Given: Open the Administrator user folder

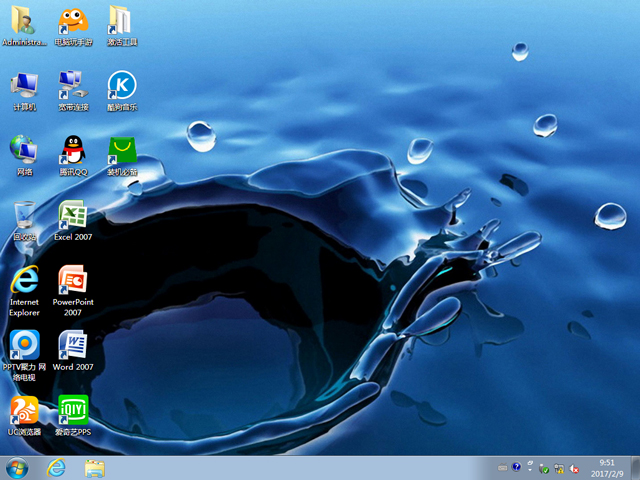Looking at the screenshot, I should (24, 22).
